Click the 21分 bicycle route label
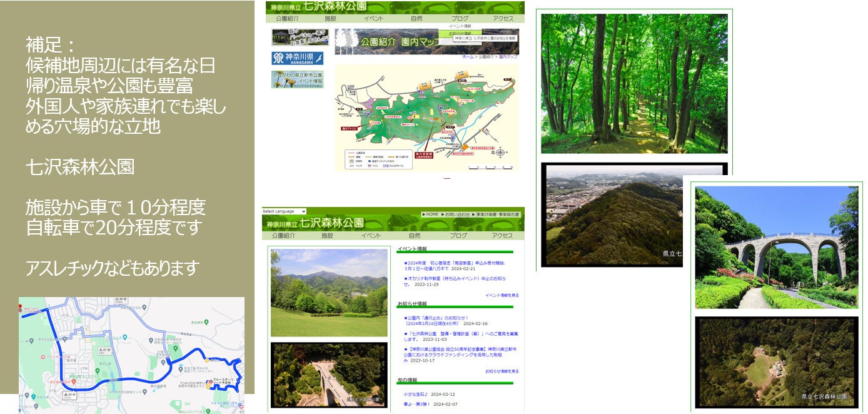 tap(105, 350)
